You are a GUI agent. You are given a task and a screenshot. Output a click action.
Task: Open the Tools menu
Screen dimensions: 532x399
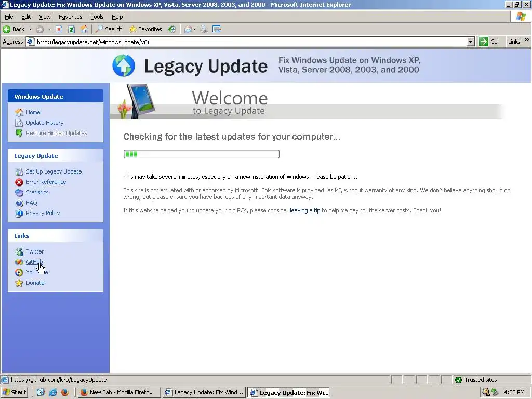pyautogui.click(x=97, y=17)
